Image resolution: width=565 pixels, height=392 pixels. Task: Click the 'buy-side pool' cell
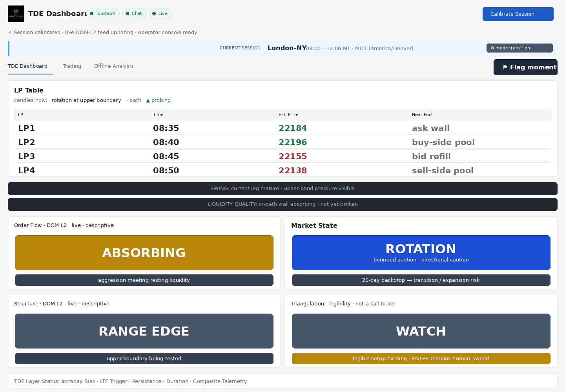443,142
